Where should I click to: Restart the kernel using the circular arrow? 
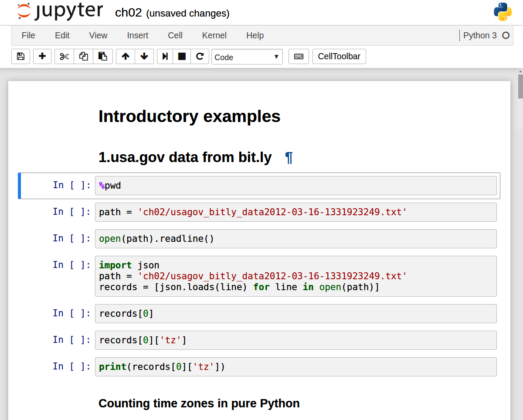click(200, 57)
